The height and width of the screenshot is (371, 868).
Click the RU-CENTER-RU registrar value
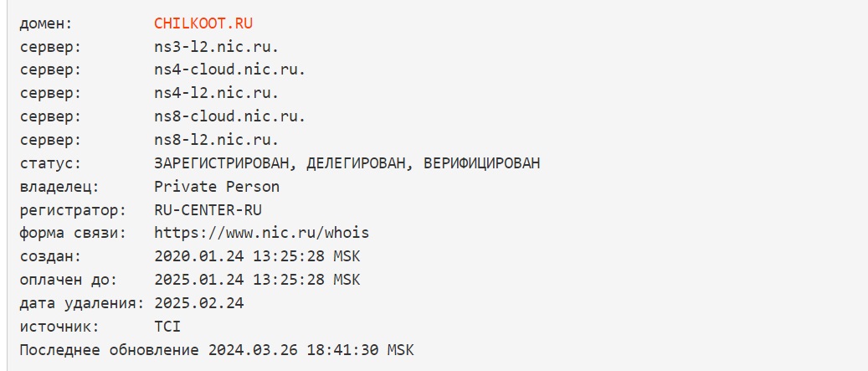pyautogui.click(x=208, y=210)
